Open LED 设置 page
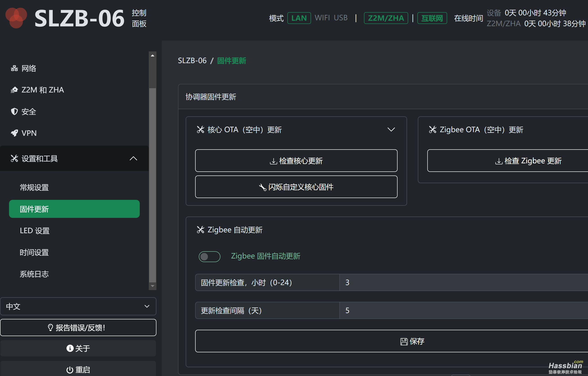The height and width of the screenshot is (376, 588). click(35, 231)
